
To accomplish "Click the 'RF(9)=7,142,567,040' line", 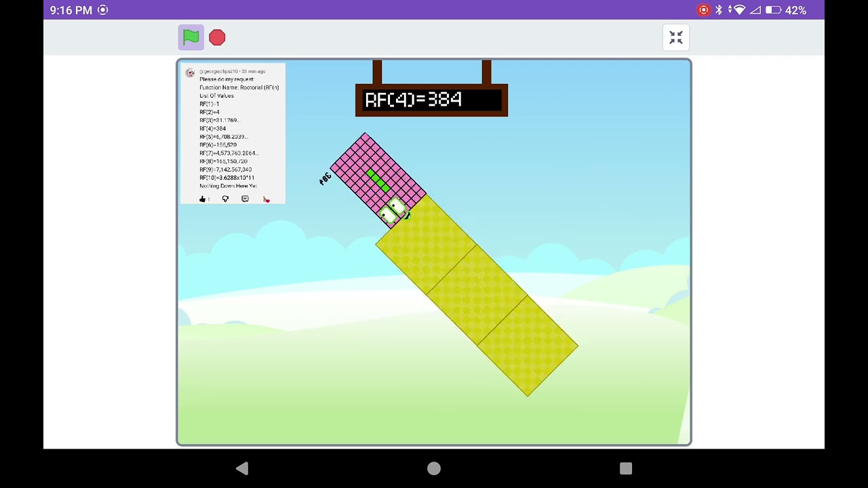I will tap(225, 169).
